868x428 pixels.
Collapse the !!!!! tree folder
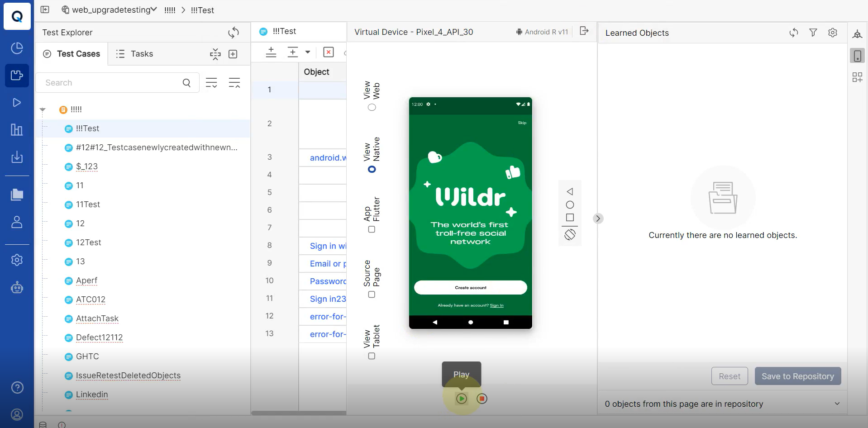(43, 109)
